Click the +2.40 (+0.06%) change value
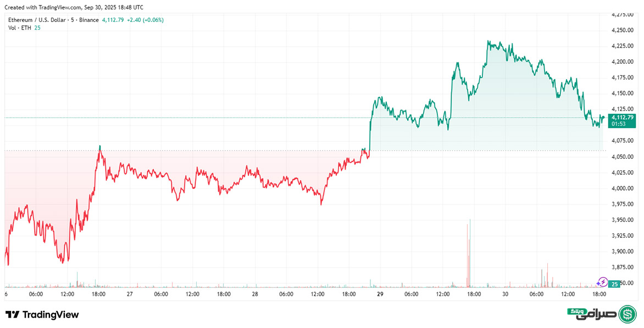The width and height of the screenshot is (644, 328). [145, 20]
